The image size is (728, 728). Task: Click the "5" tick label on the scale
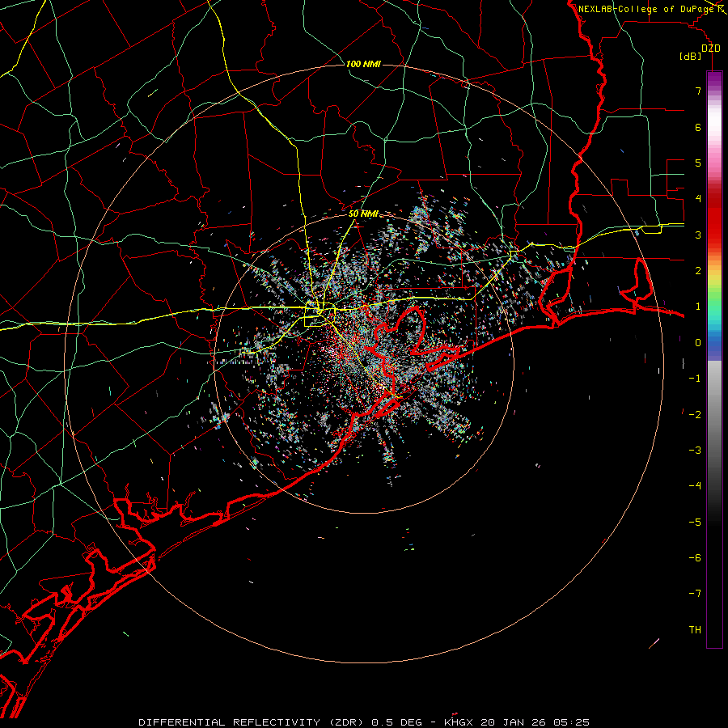(698, 163)
